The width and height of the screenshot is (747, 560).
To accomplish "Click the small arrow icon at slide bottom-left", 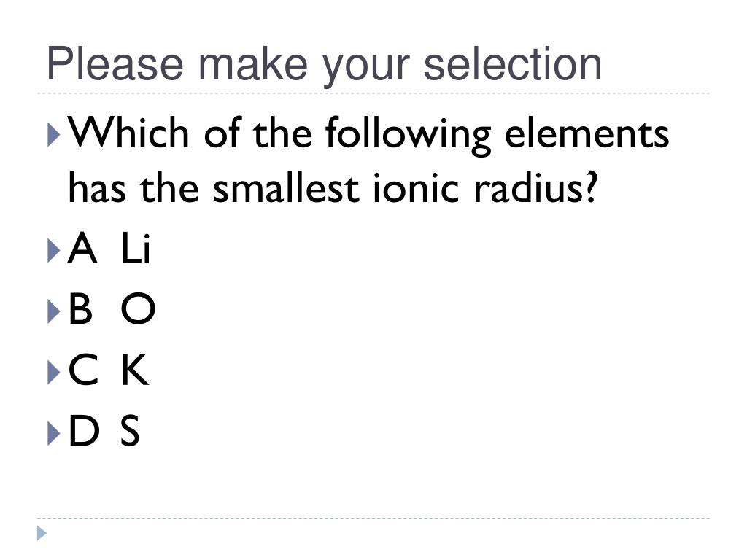I will [42, 534].
